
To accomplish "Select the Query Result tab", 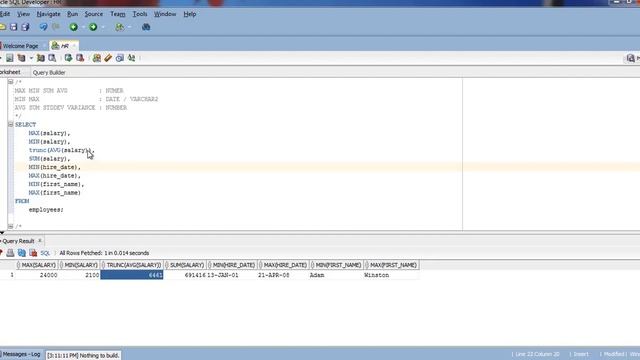I will (x=18, y=241).
